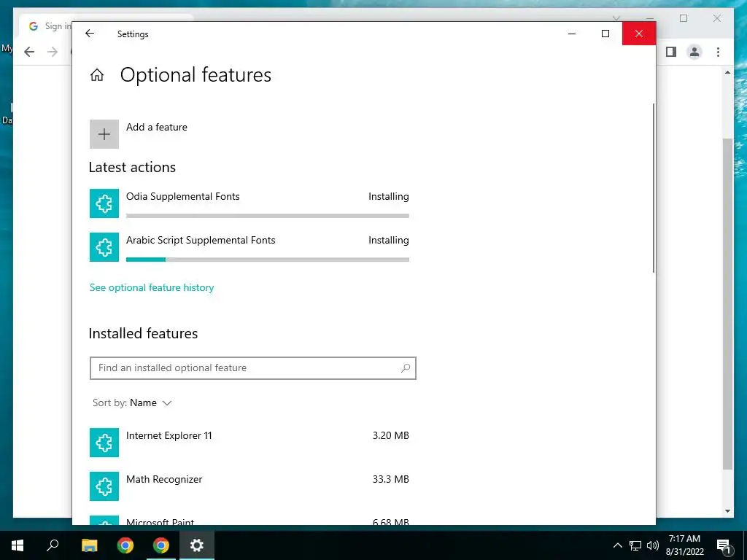Open the notification center icon
Image resolution: width=747 pixels, height=560 pixels.
click(x=723, y=545)
